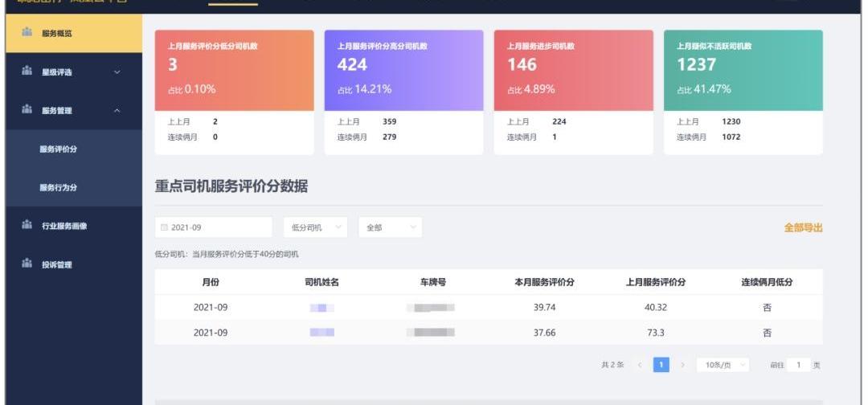
Task: Click the icon beside 星级评选
Action: click(27, 72)
